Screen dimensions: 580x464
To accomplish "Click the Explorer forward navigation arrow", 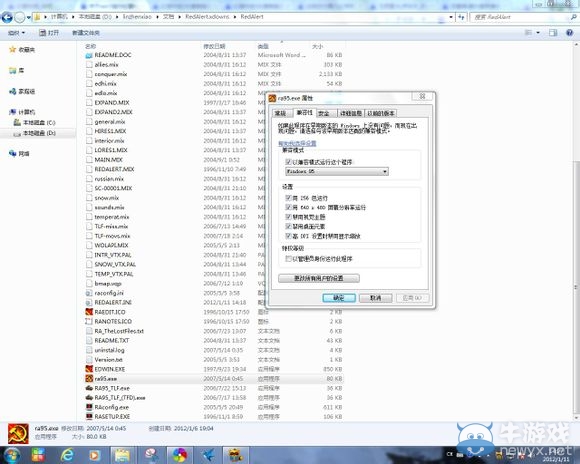I will [20, 17].
